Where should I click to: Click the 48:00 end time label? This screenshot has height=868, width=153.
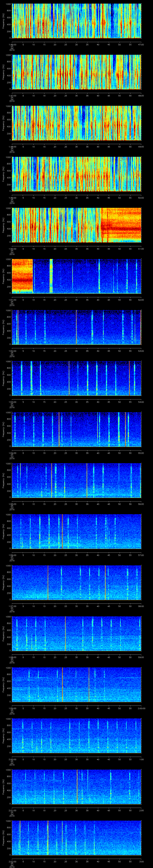141,96
